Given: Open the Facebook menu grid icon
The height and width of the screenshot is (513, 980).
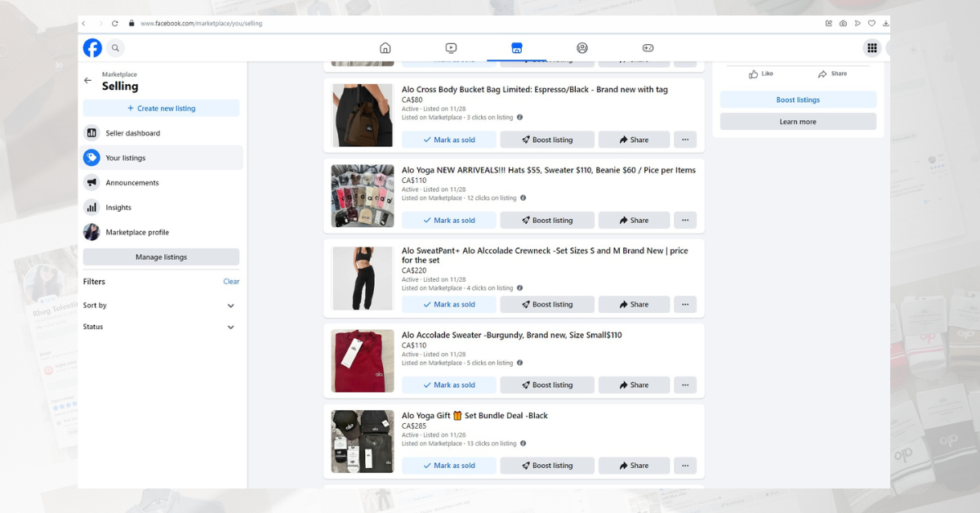Looking at the screenshot, I should 872,48.
